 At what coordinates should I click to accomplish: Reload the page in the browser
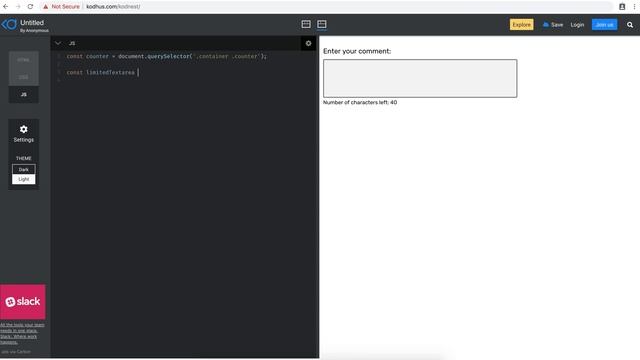pyautogui.click(x=30, y=7)
